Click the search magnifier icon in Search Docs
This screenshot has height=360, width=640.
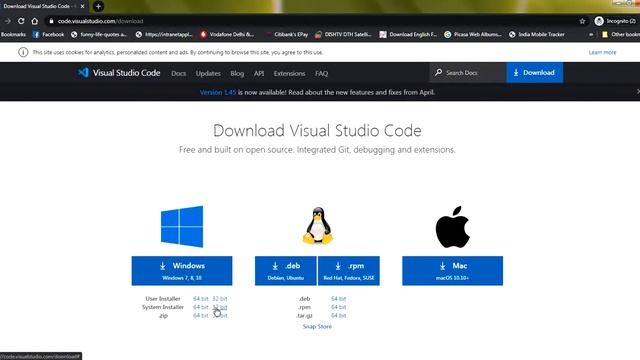(x=438, y=72)
